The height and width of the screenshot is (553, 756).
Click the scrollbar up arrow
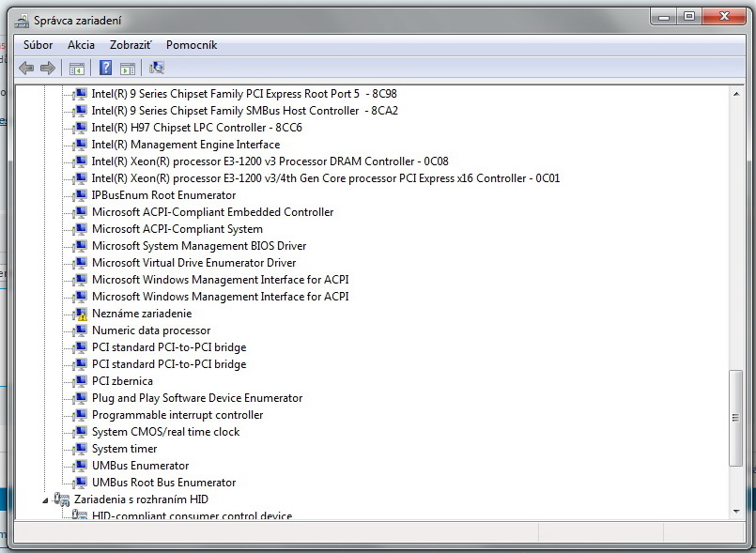[735, 94]
